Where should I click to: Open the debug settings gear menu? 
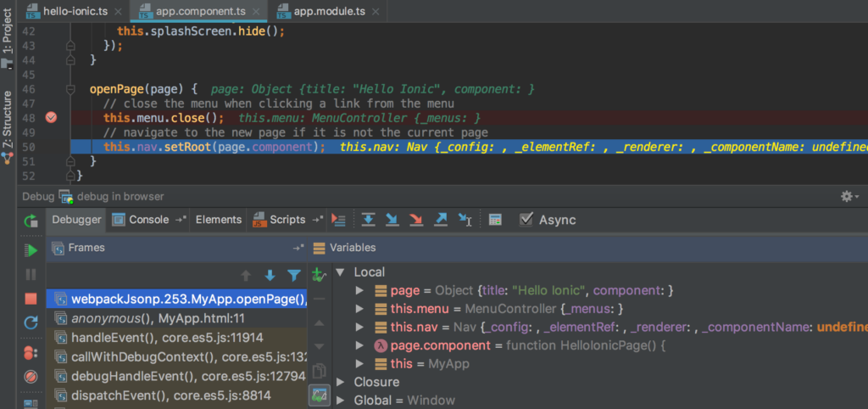849,196
